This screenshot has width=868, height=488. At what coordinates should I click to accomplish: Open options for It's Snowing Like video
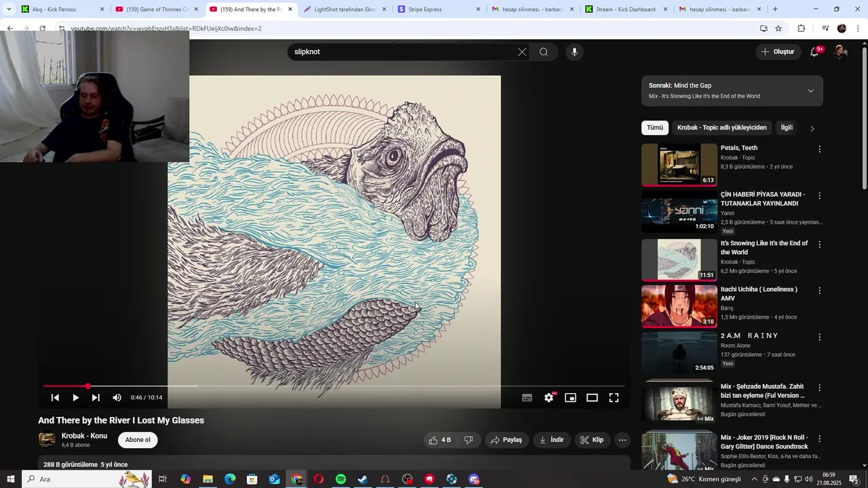click(819, 244)
